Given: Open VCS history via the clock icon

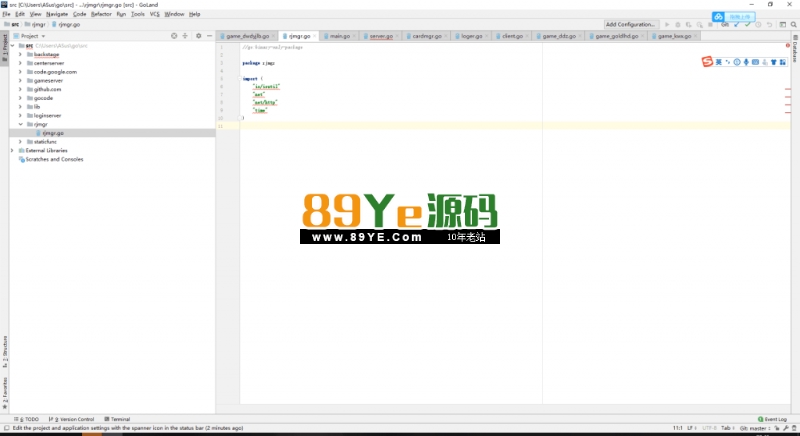Looking at the screenshot, I should [x=758, y=24].
